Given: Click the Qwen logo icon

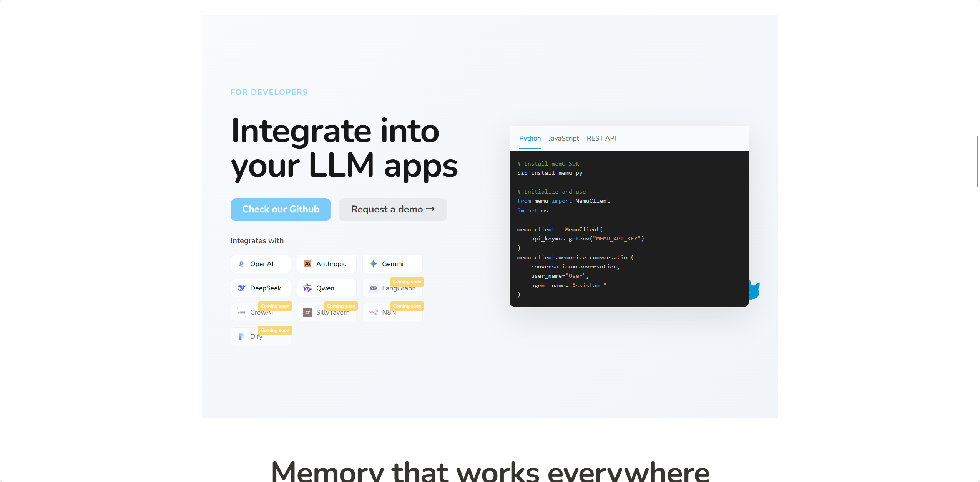Looking at the screenshot, I should coord(307,288).
